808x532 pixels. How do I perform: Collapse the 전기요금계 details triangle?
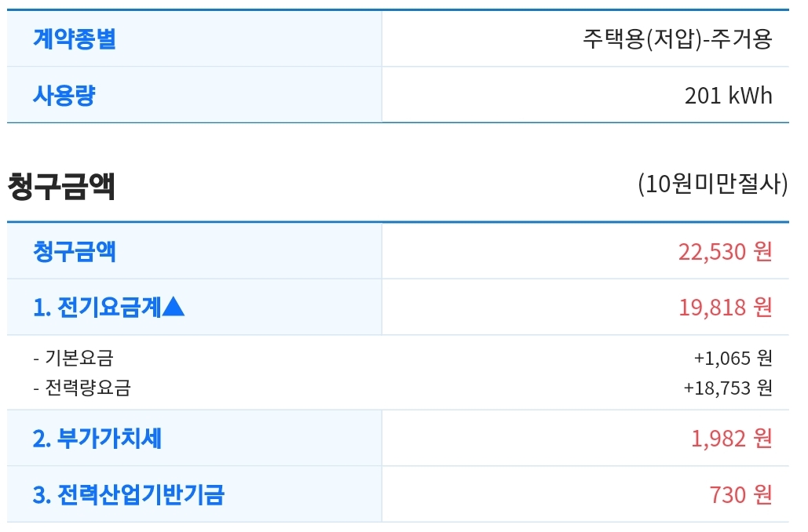pos(174,307)
